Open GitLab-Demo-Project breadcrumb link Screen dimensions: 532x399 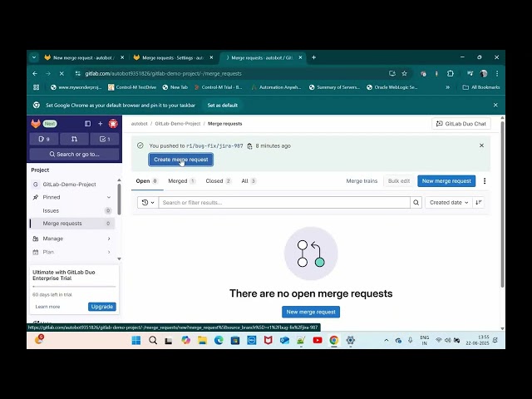[178, 124]
